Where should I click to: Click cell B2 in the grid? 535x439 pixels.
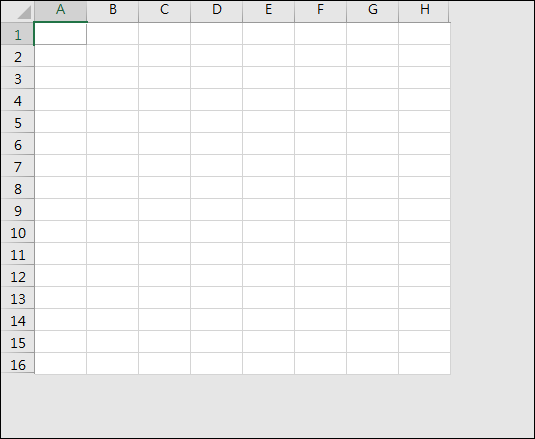pos(113,56)
